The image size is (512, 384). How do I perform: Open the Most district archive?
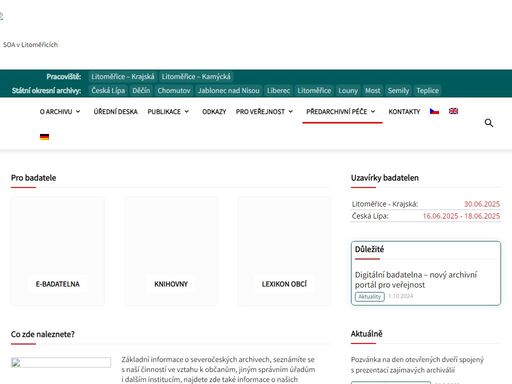(372, 91)
